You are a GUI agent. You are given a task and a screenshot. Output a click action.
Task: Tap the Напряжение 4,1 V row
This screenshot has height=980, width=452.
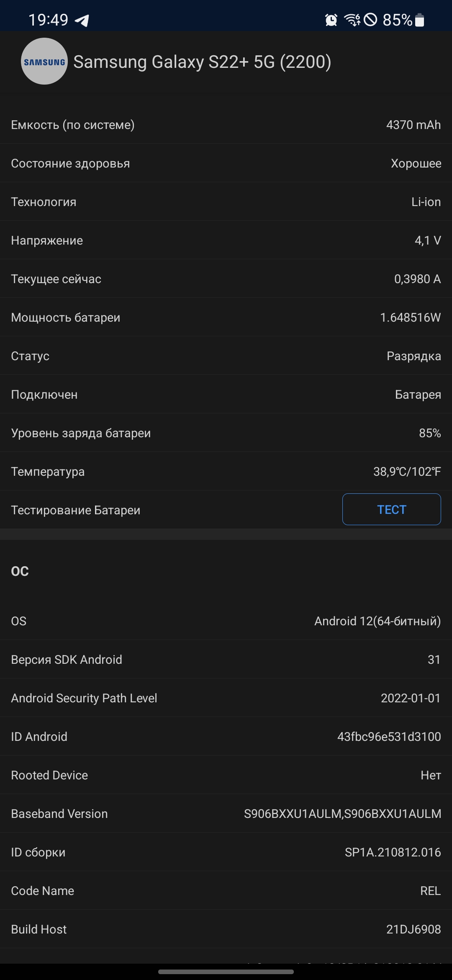pos(226,240)
